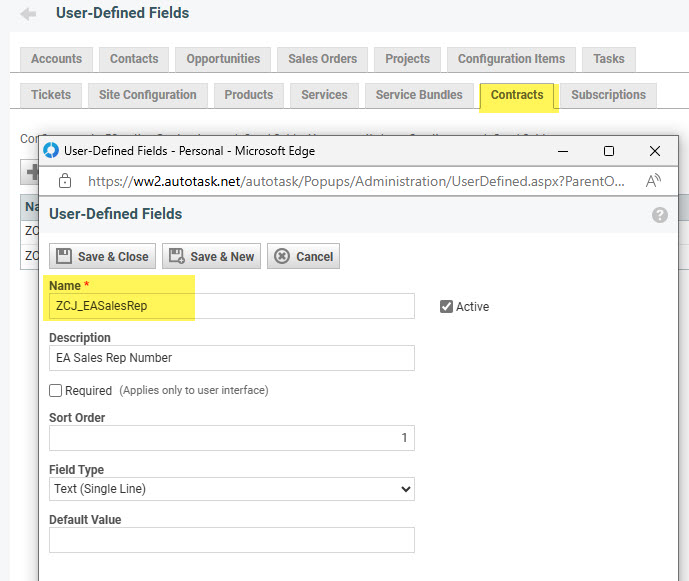Click the help question mark icon
Image resolution: width=689 pixels, height=581 pixels.
click(x=660, y=215)
